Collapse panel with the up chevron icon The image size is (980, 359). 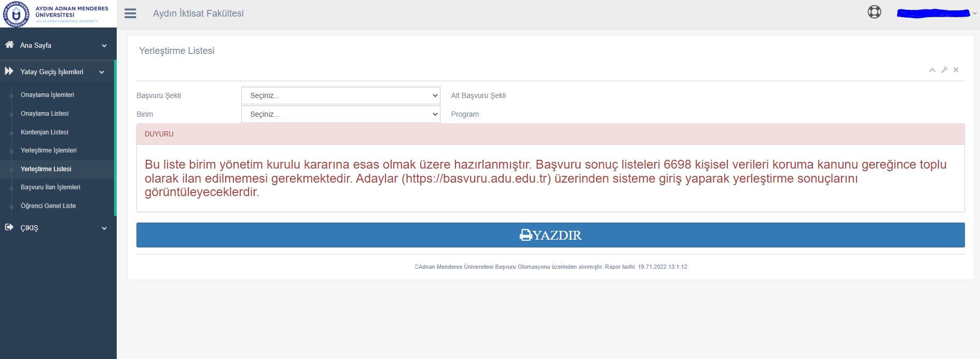(x=932, y=70)
